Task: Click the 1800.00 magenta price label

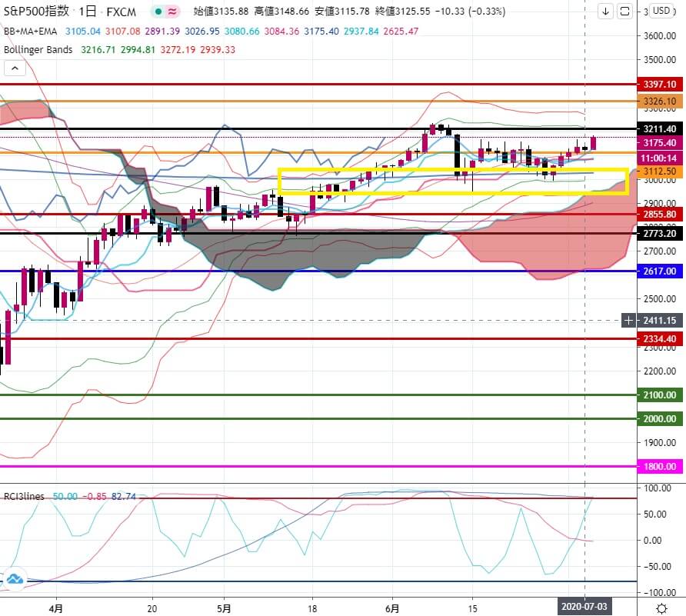Action: tap(660, 466)
